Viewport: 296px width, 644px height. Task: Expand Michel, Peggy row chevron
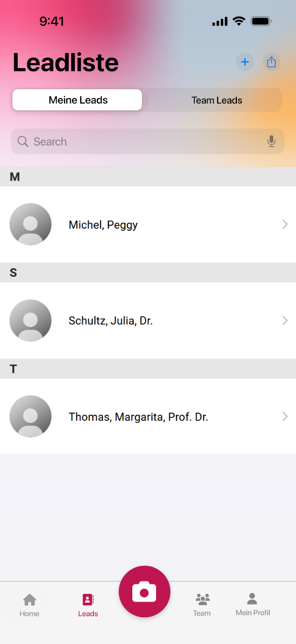[285, 224]
